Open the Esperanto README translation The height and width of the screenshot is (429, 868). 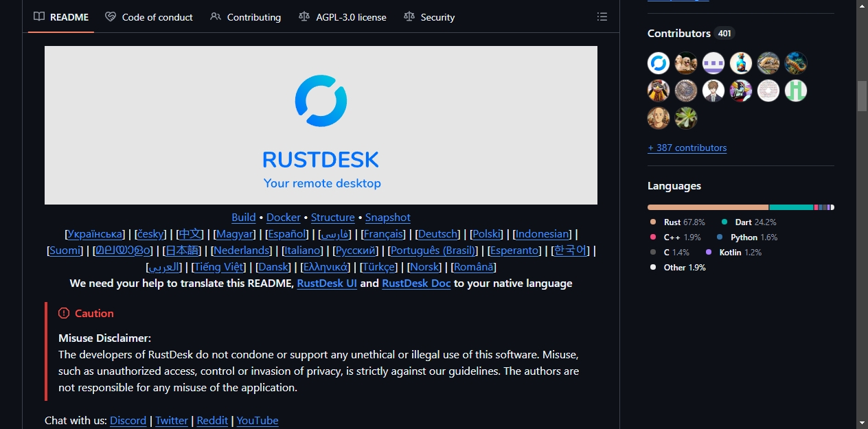(x=515, y=250)
